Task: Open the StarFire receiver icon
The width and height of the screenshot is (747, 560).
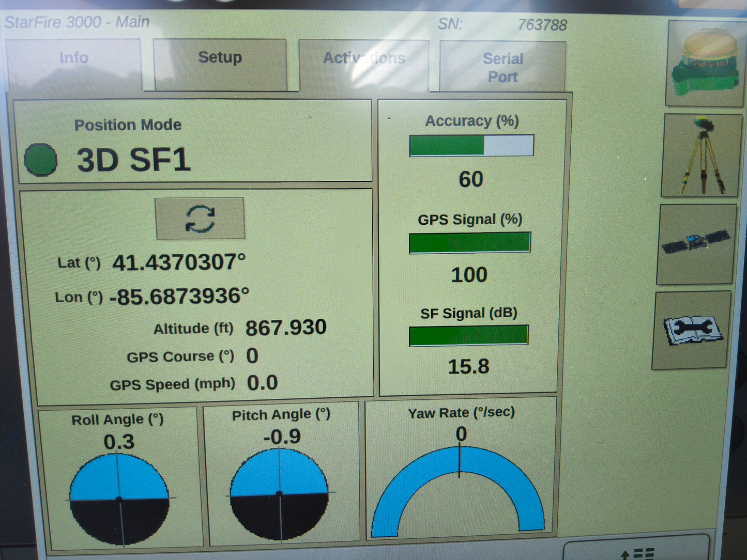Action: (x=705, y=64)
